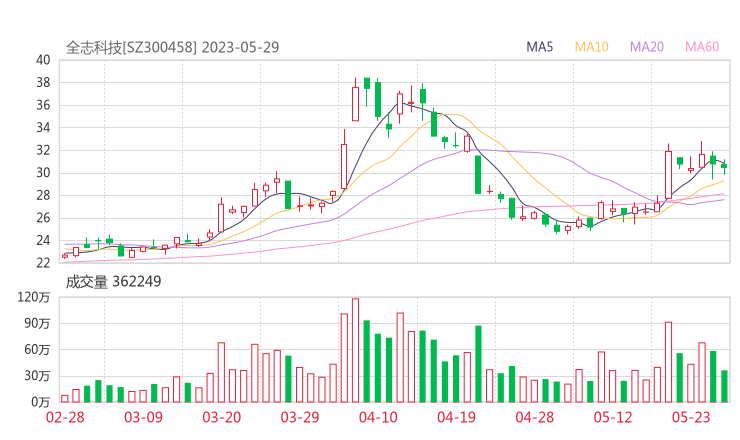740x440 pixels.
Task: Hide the MA60 moving average line
Action: point(702,46)
